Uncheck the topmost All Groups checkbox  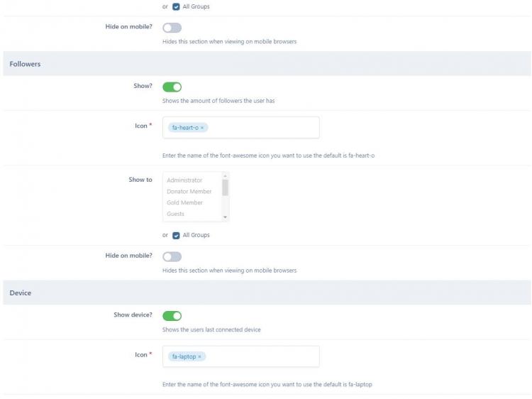pos(176,6)
